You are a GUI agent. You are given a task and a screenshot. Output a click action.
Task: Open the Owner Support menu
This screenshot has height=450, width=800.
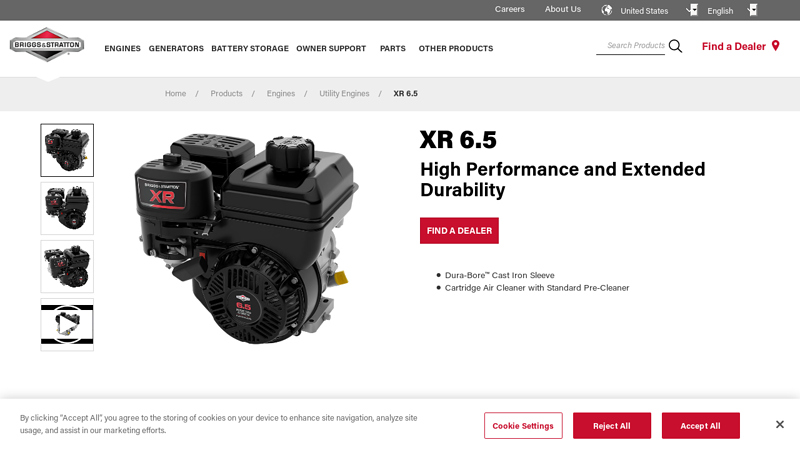(x=331, y=48)
